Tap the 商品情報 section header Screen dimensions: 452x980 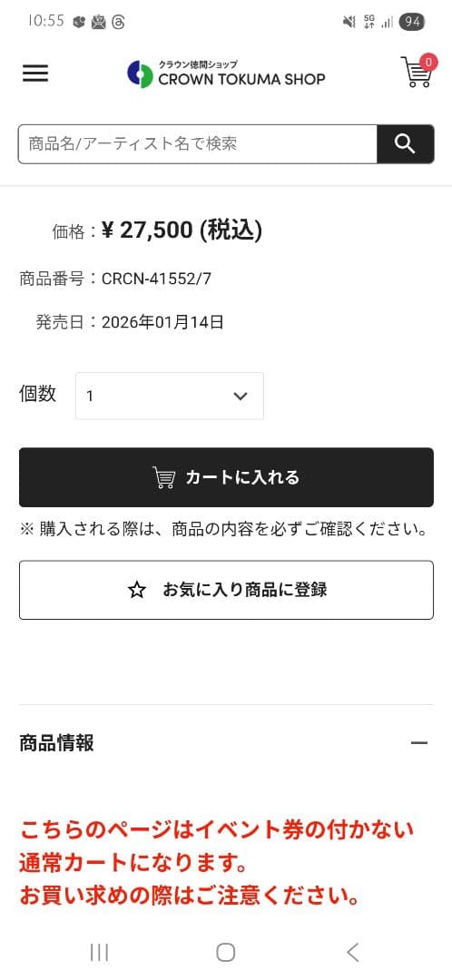click(226, 742)
